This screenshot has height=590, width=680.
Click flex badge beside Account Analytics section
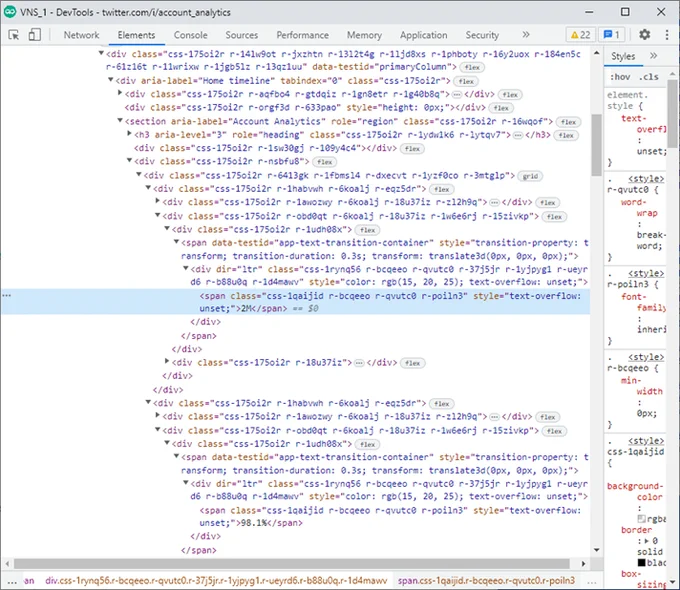tap(568, 122)
